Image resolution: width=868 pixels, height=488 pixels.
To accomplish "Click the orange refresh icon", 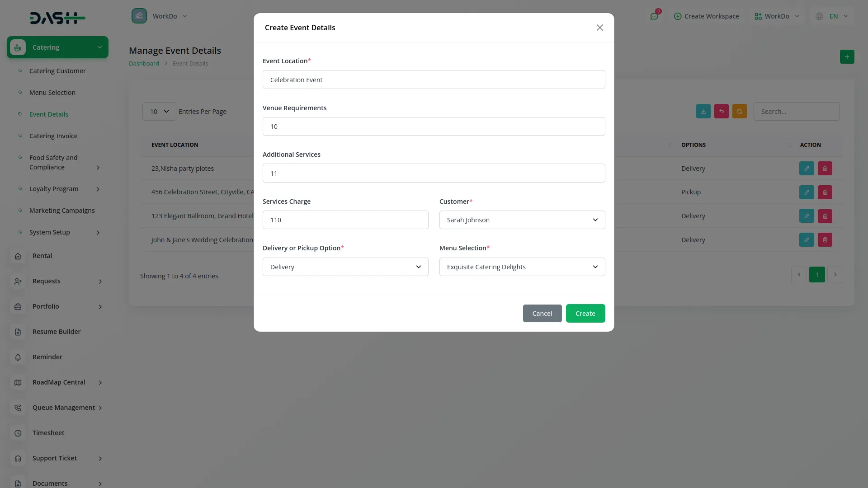I will [739, 112].
